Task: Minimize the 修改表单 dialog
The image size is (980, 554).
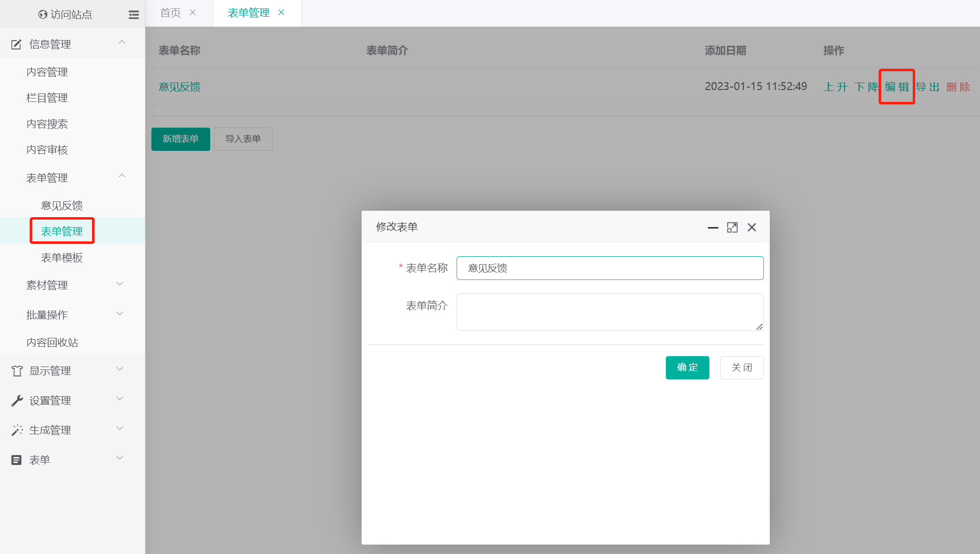Action: click(x=713, y=228)
